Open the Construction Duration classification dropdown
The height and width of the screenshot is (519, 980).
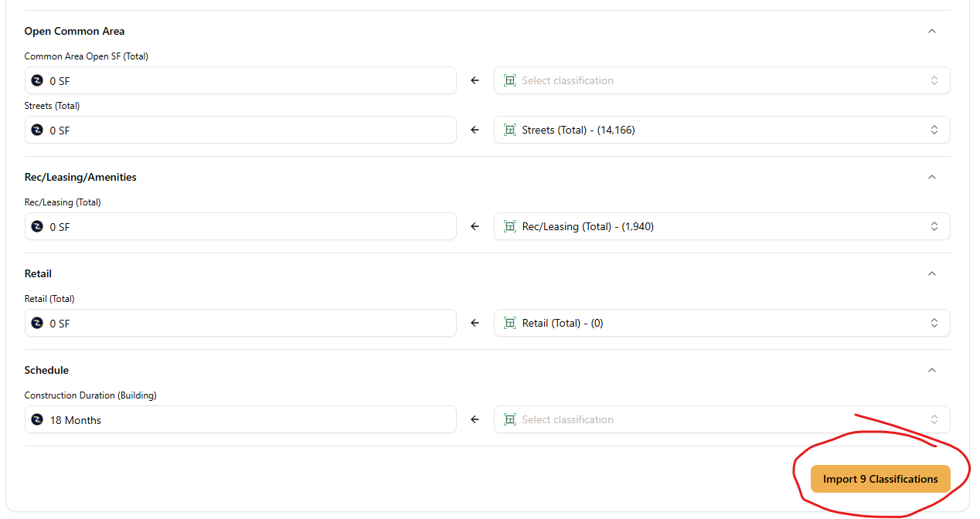coord(721,419)
